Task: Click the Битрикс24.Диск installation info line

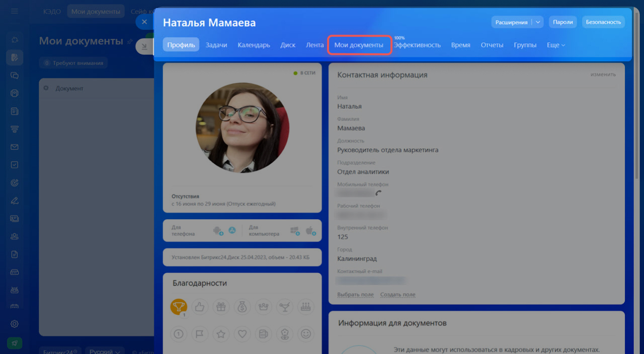Action: pyautogui.click(x=240, y=257)
